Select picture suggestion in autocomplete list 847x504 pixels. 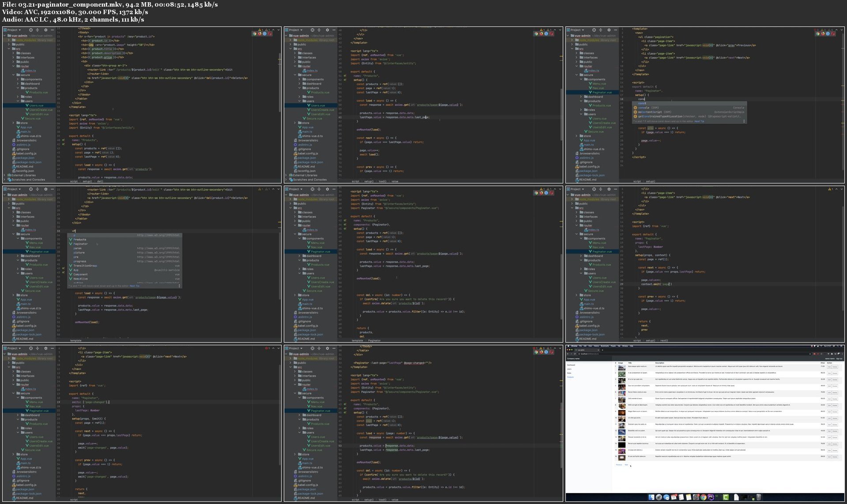pos(124,253)
